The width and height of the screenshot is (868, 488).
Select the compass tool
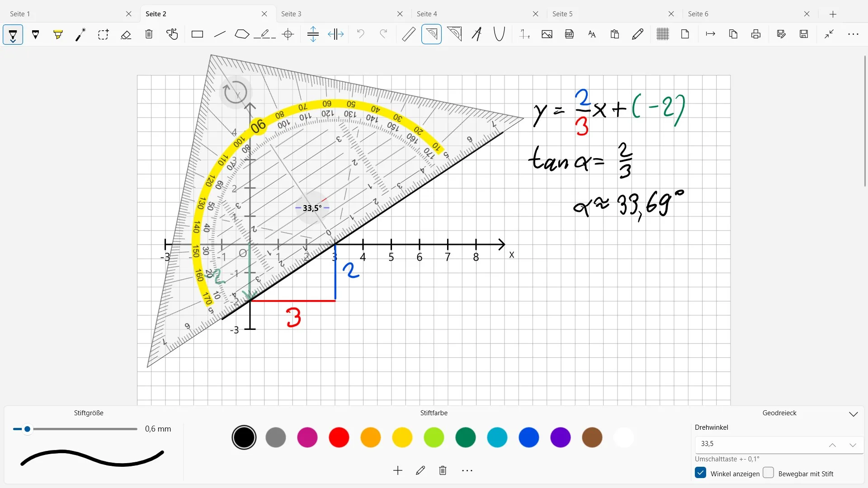(x=476, y=34)
